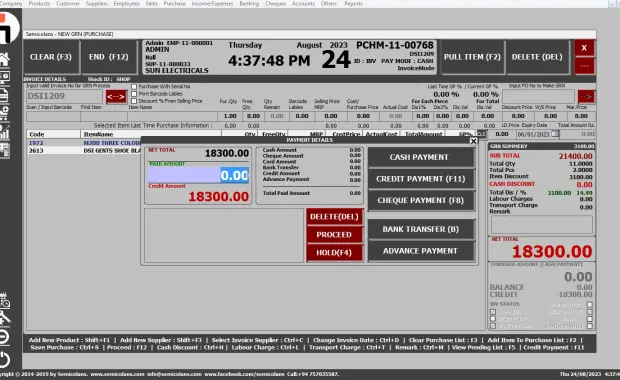Click the red PROCEED button

click(x=334, y=234)
